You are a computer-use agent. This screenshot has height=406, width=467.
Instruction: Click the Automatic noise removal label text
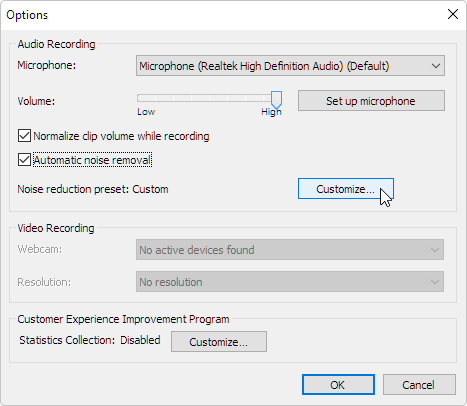(x=92, y=160)
